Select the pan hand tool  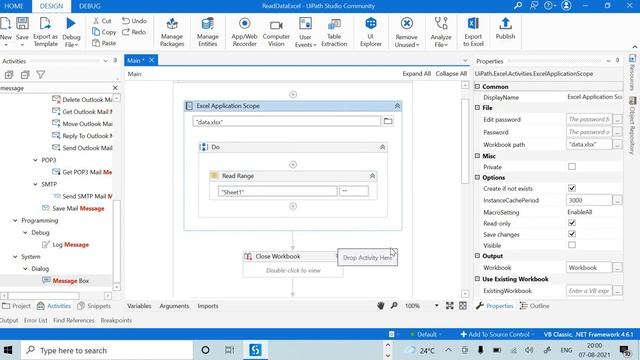[380, 306]
